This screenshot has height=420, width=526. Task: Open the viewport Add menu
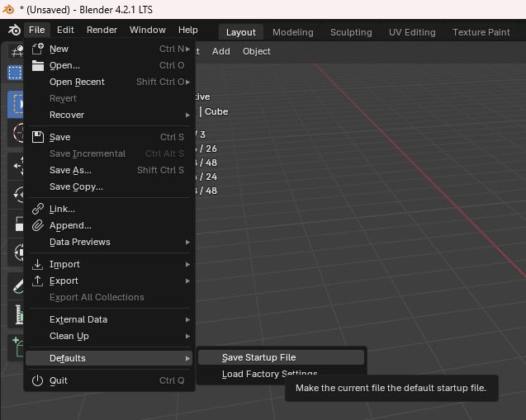[x=221, y=51]
